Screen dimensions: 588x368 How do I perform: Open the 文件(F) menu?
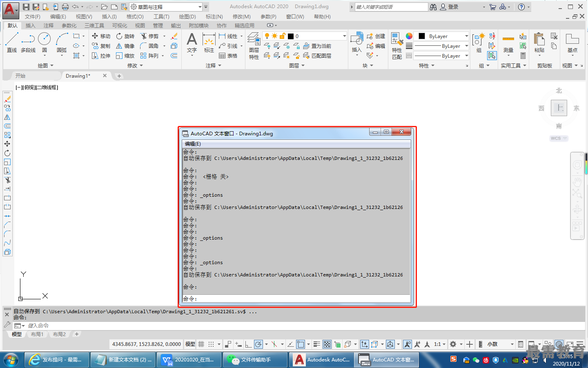(x=33, y=17)
